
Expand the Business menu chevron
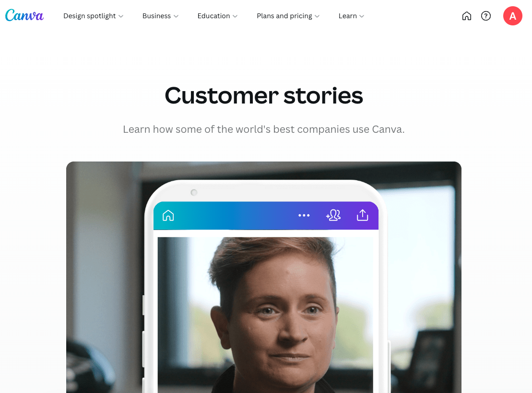pos(176,16)
